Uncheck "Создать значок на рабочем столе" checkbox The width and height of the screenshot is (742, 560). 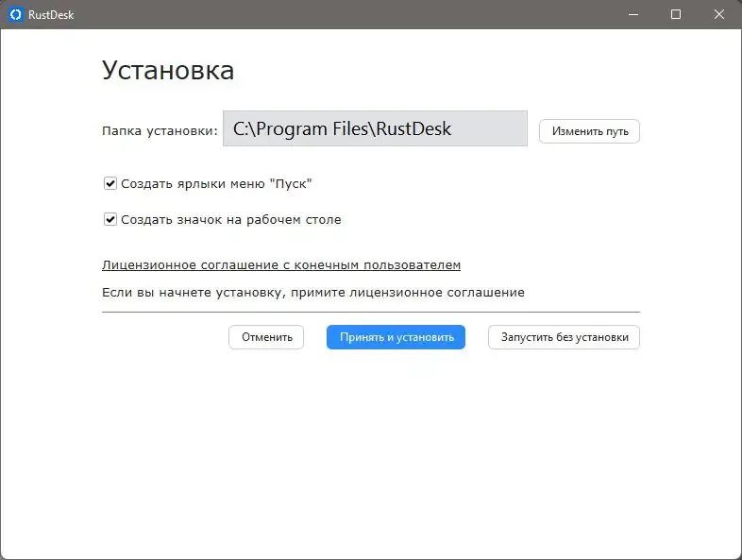(110, 219)
